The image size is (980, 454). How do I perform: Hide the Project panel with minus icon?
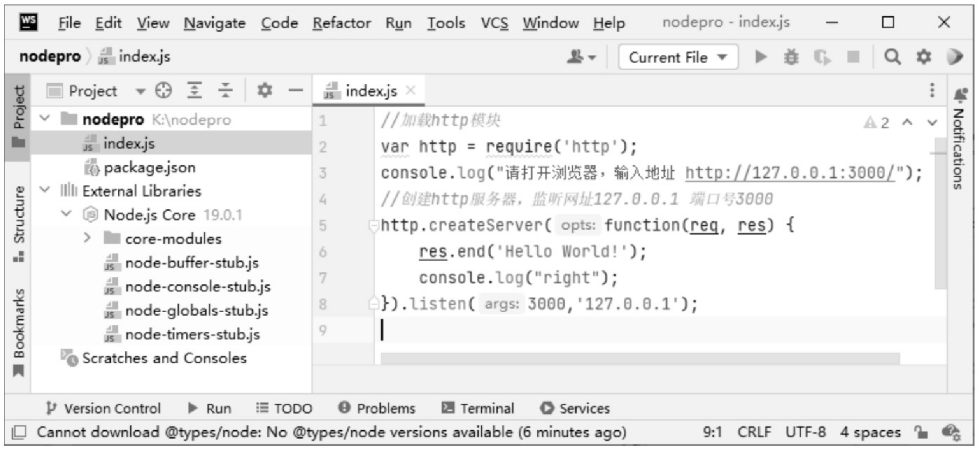point(296,90)
